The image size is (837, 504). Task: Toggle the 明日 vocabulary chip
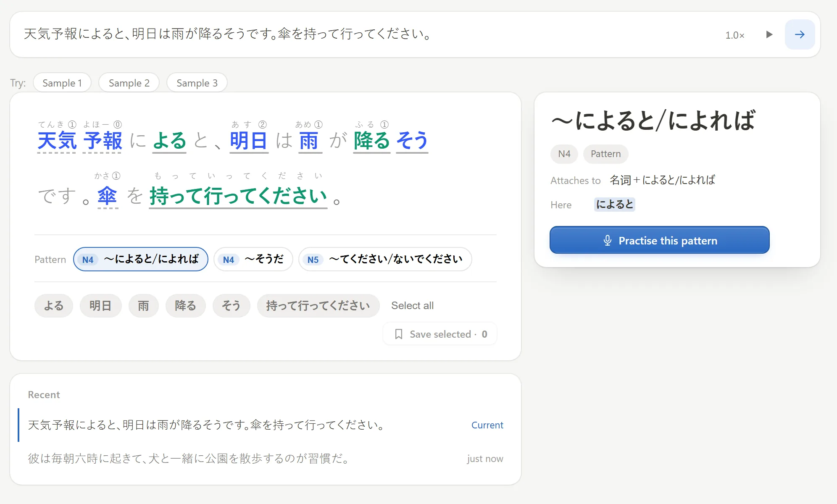(x=100, y=305)
